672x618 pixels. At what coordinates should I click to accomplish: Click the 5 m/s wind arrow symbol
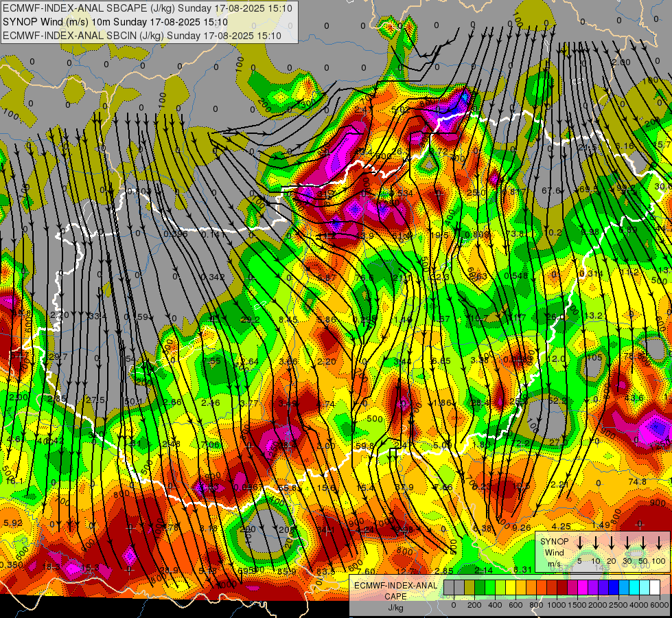point(579,542)
